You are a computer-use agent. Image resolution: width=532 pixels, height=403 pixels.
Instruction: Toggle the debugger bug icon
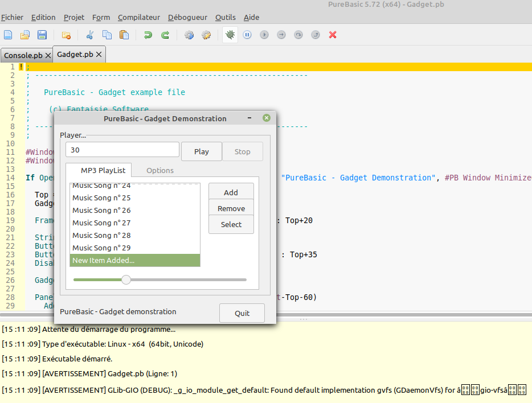[x=230, y=35]
